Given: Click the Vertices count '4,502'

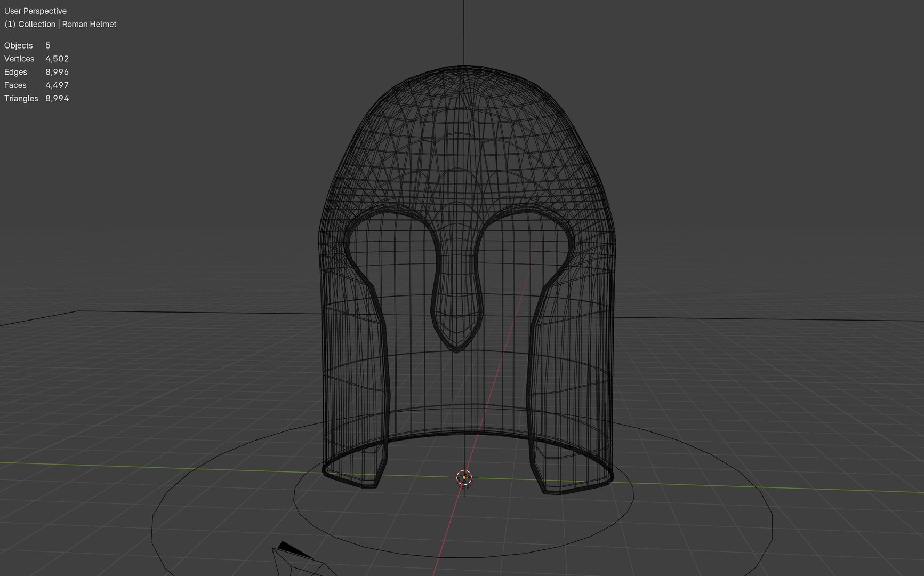Looking at the screenshot, I should tap(57, 59).
